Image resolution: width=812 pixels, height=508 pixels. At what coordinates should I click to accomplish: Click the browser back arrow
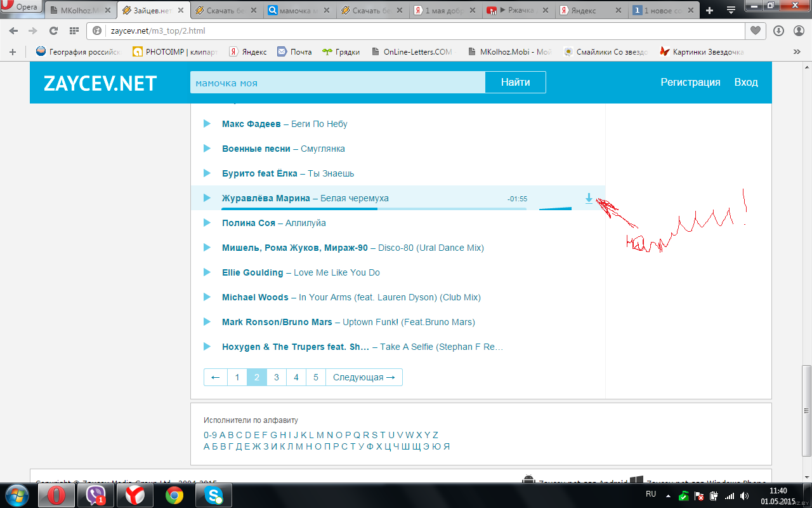pyautogui.click(x=14, y=30)
